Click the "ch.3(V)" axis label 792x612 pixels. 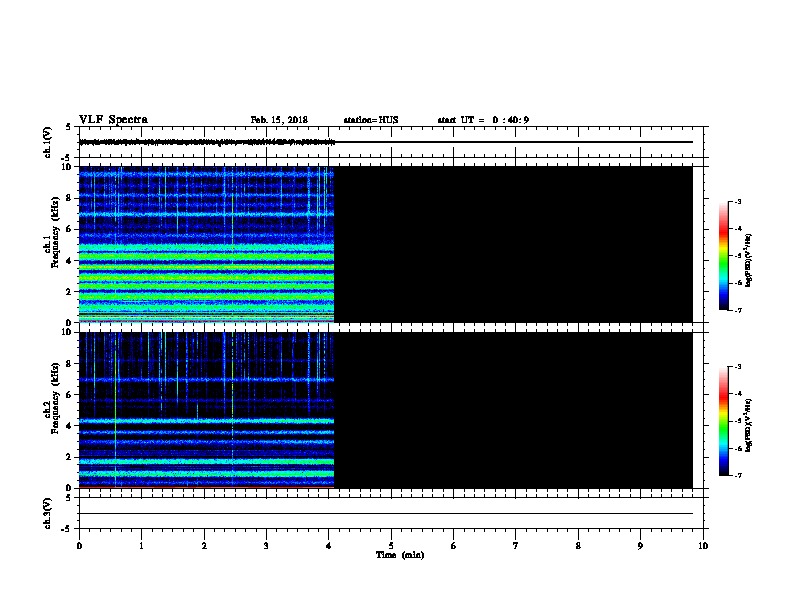(x=47, y=513)
